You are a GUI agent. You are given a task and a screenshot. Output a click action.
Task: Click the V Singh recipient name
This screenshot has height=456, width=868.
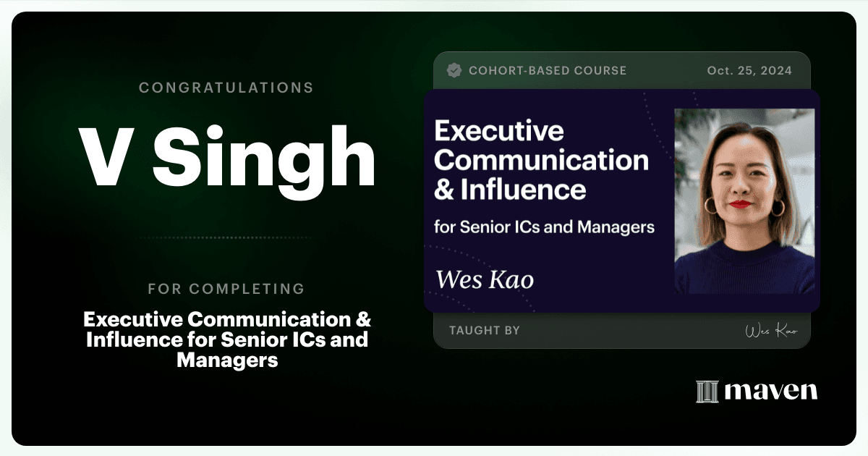click(226, 157)
